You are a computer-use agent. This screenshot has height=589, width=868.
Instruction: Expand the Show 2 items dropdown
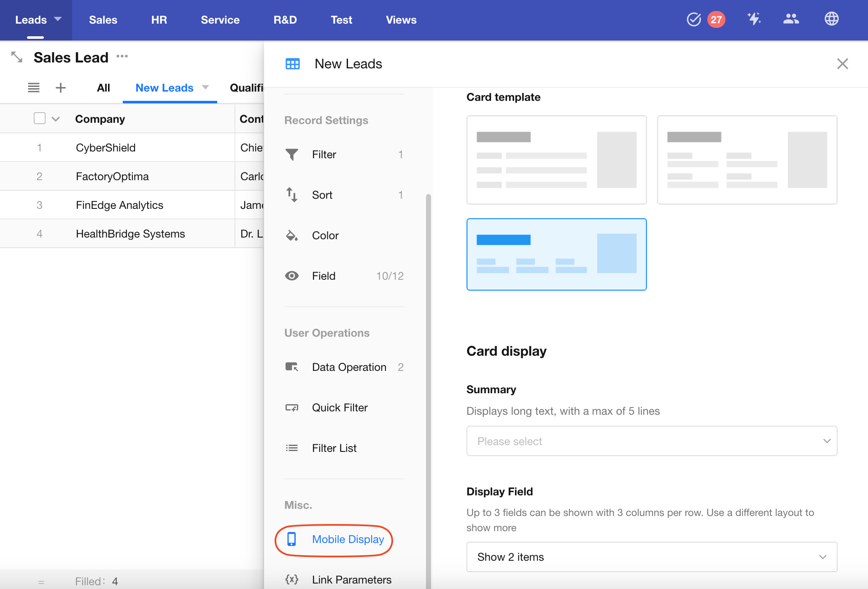click(651, 557)
